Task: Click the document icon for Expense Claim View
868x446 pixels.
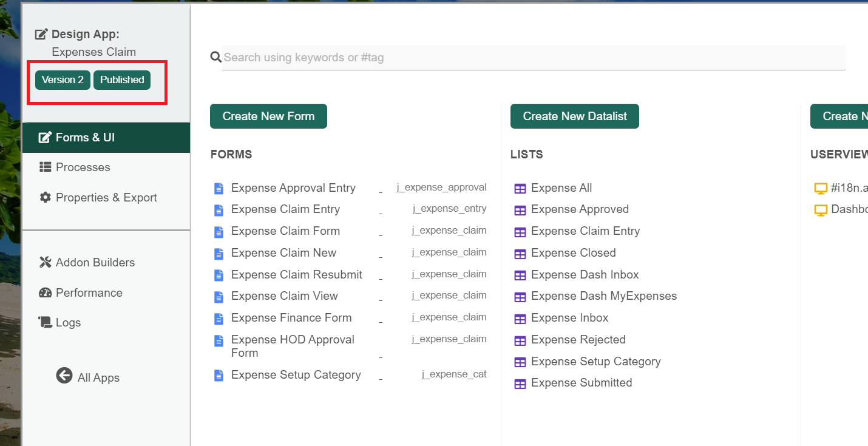Action: (219, 296)
